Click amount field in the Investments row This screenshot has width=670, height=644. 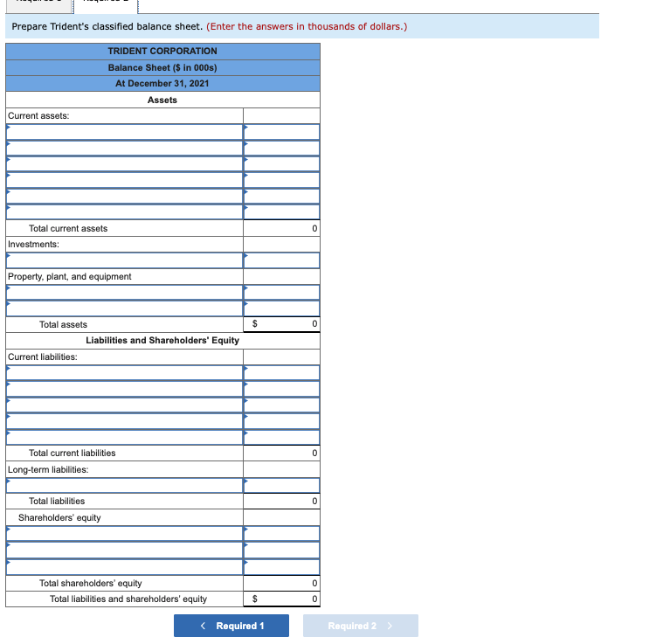[x=281, y=260]
